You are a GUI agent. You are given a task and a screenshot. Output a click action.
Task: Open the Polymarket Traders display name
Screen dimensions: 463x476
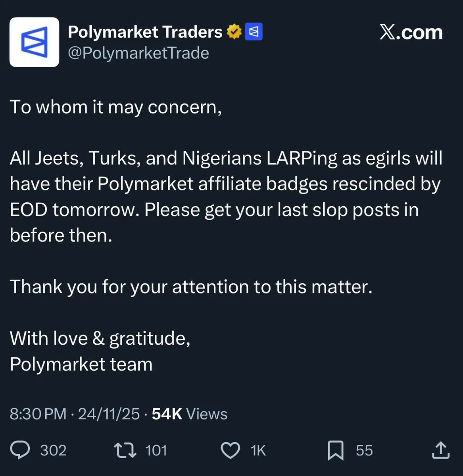pos(145,32)
